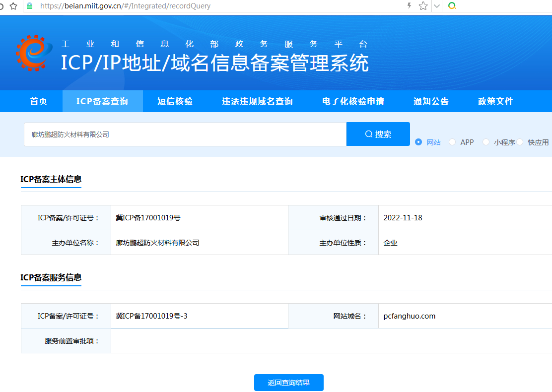552x392 pixels.
Task: Click the license number 冀ICP备17001019号
Action: point(148,218)
